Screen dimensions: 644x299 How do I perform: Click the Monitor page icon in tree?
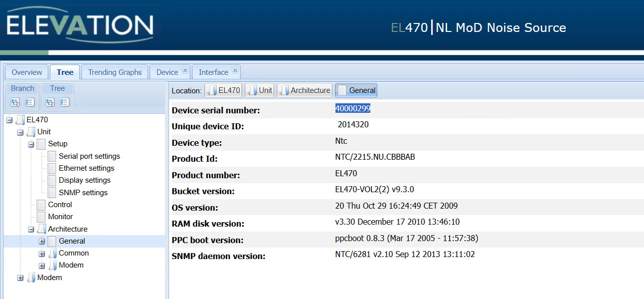tap(41, 217)
